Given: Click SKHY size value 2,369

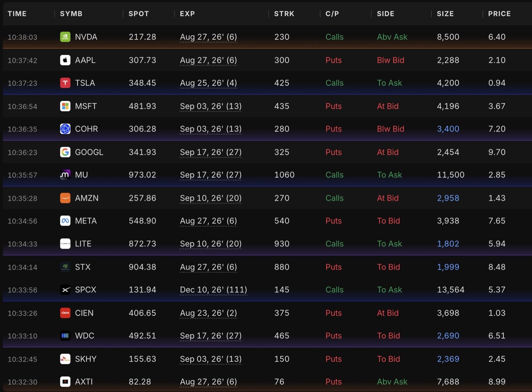Looking at the screenshot, I should [x=448, y=359].
